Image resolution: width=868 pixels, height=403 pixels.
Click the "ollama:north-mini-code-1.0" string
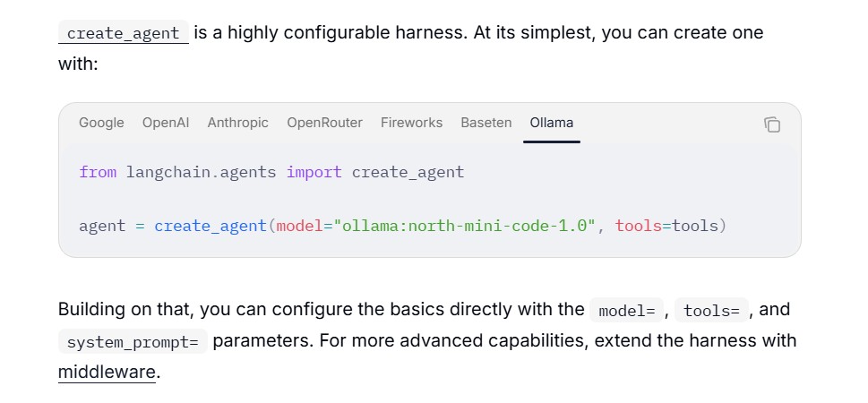[466, 226]
